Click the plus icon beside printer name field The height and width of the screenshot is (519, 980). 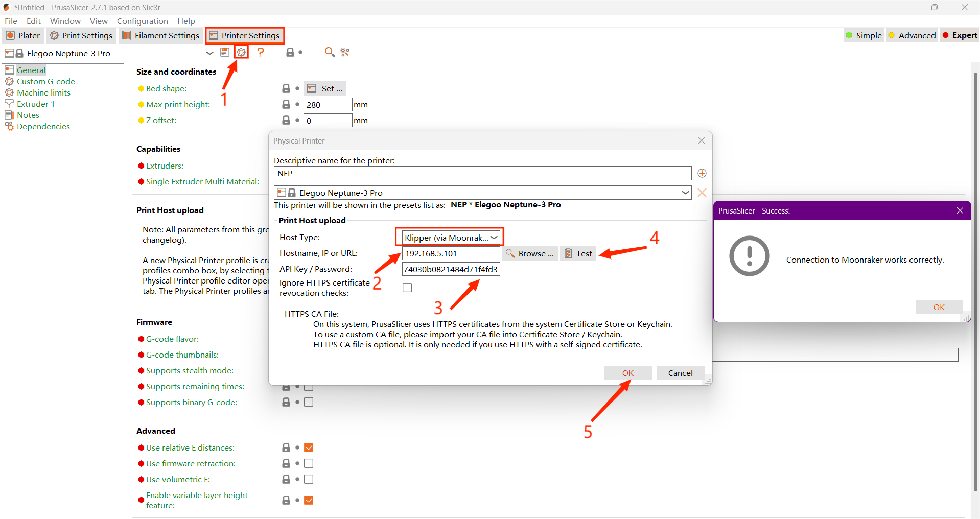coord(702,174)
